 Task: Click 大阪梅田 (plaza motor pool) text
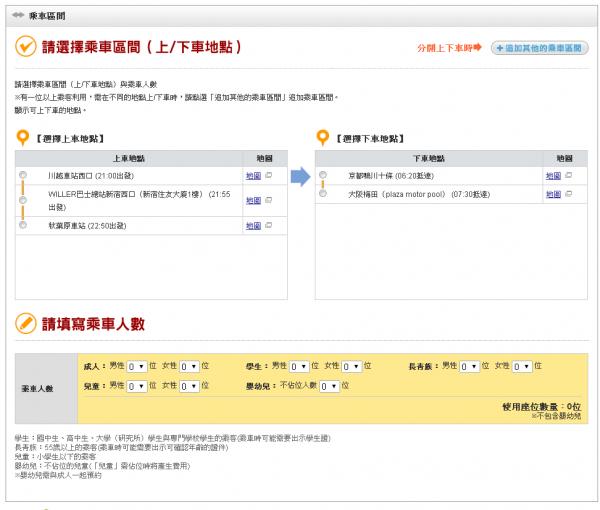click(x=419, y=194)
